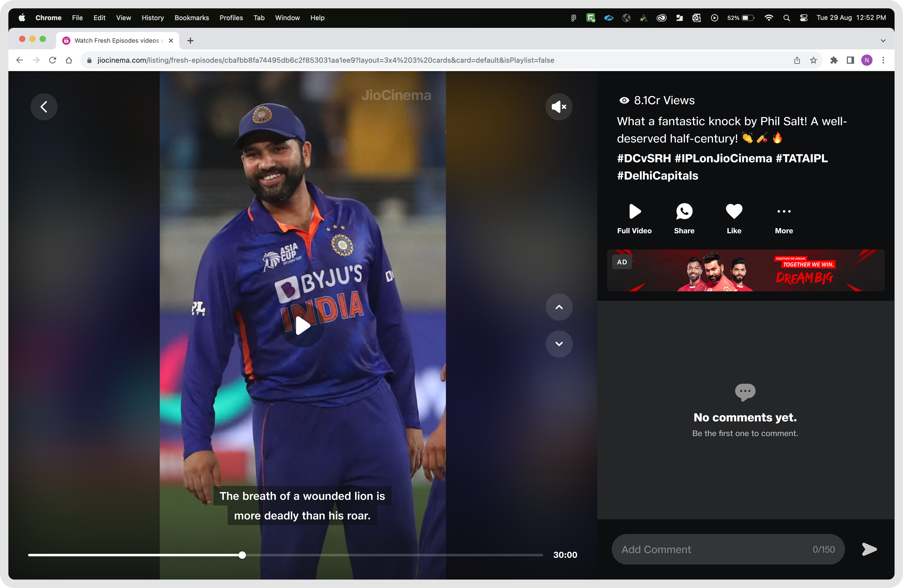The image size is (903, 588).
Task: Click the Share page icon in address bar
Action: click(x=797, y=60)
